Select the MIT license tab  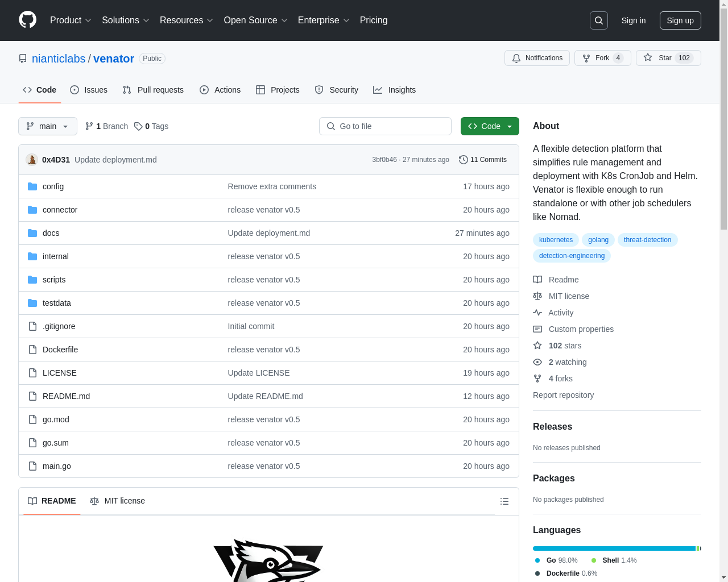[117, 501]
